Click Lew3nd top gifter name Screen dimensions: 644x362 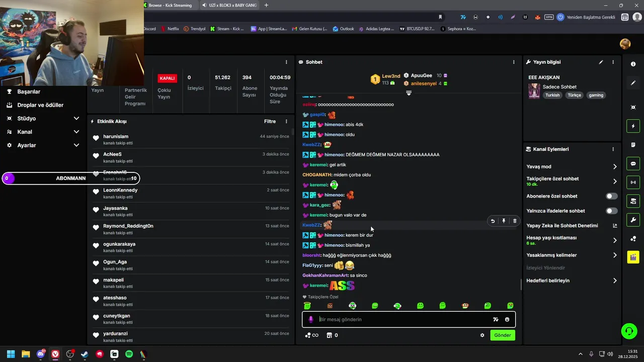391,76
